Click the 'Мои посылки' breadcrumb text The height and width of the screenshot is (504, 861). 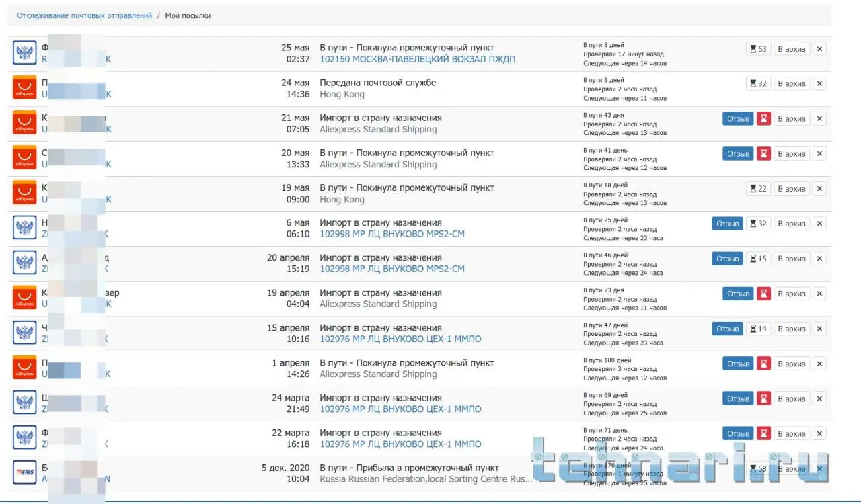(188, 15)
